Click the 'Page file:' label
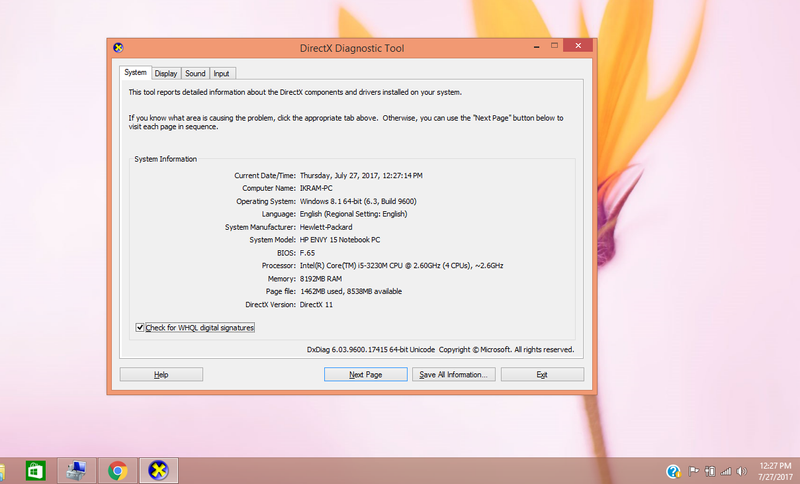Screen dimensions: 800x484 tap(281, 292)
